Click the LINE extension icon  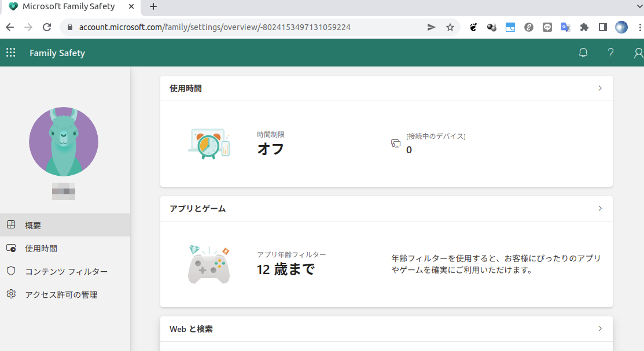547,27
